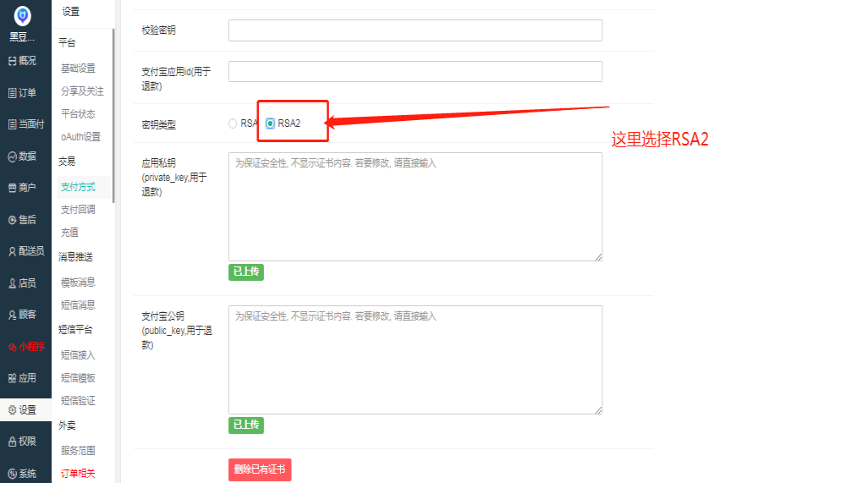Screen dimensions: 868x483
Task: Open 店员 staff section
Action: (22, 283)
